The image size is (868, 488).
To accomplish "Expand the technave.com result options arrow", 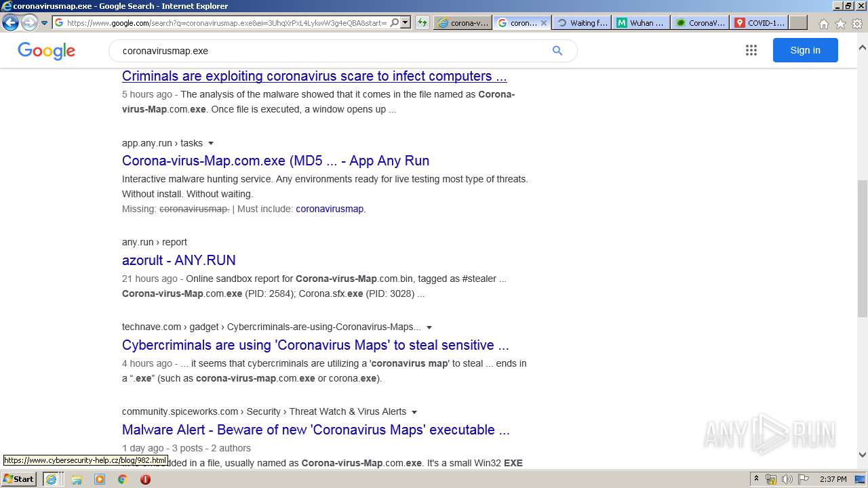I will (x=429, y=327).
